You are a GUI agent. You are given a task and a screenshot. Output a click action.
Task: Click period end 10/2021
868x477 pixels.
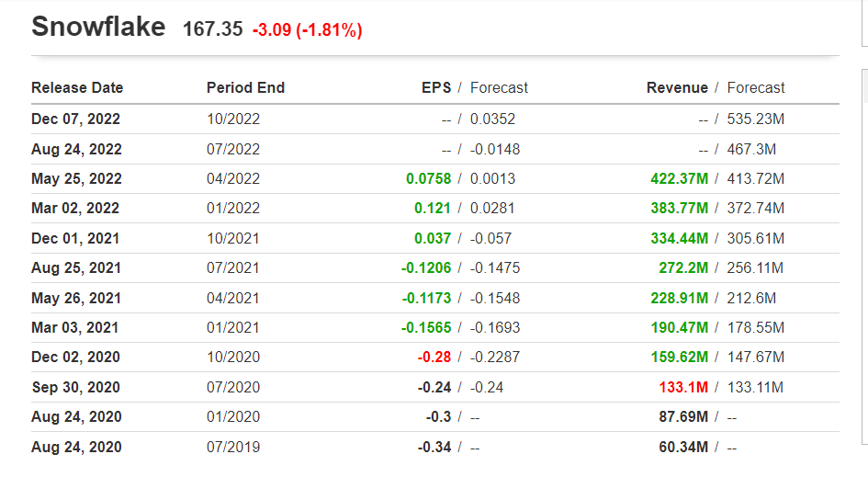click(x=233, y=239)
